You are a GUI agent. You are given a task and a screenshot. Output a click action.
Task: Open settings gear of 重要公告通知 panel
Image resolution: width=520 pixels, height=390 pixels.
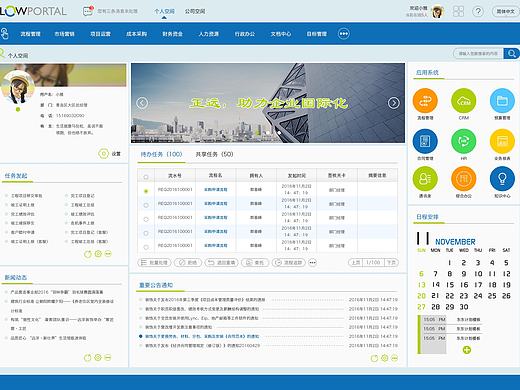[x=384, y=358]
